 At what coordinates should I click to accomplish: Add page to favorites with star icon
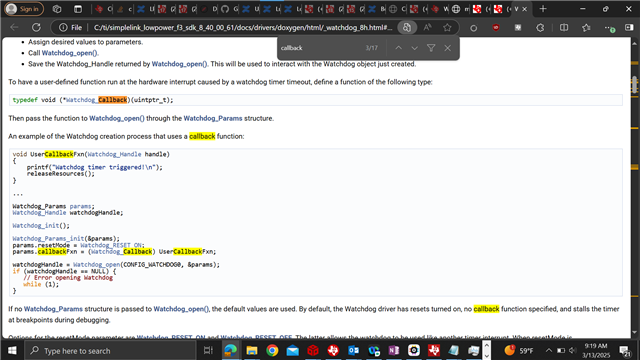(447, 27)
